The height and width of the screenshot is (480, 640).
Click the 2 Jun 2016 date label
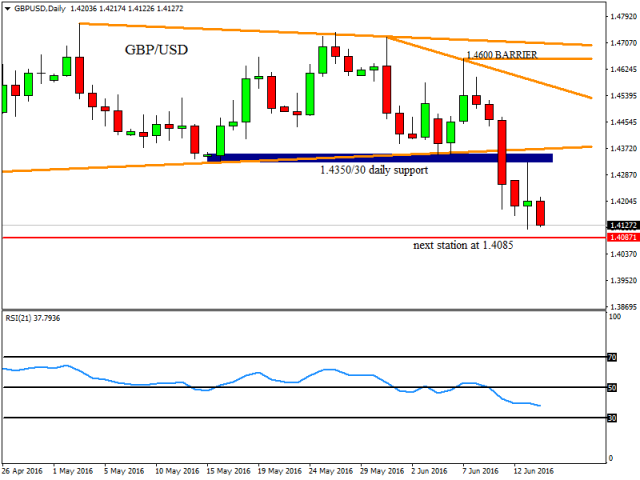[429, 471]
